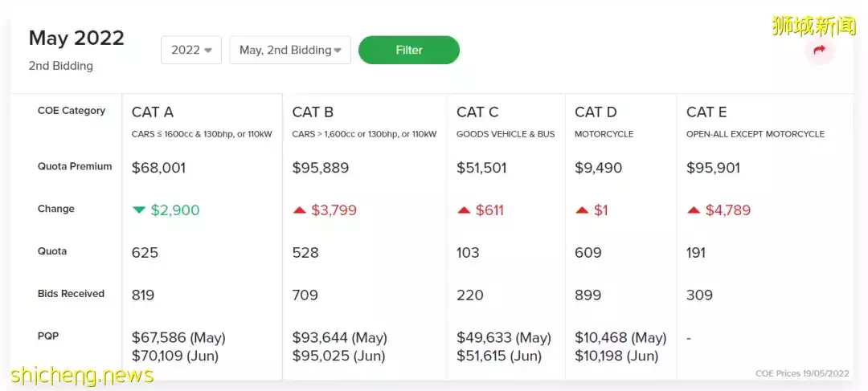Screen dimensions: 868x391
Task: Click COE Prices 19/05/2022 text
Action: tap(801, 373)
